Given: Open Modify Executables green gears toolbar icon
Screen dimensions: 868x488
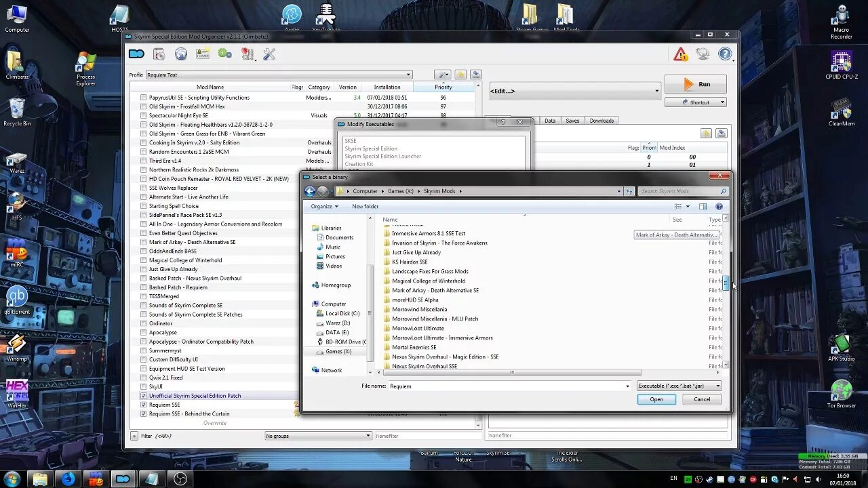Looking at the screenshot, I should (225, 54).
